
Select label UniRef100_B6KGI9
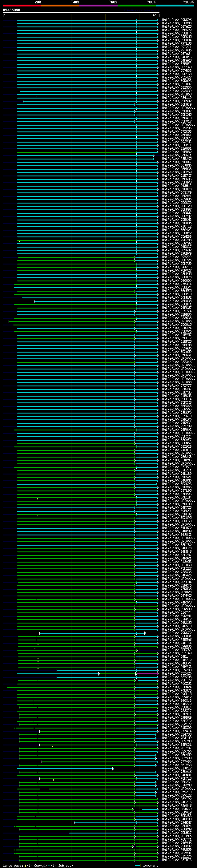[177, 104]
